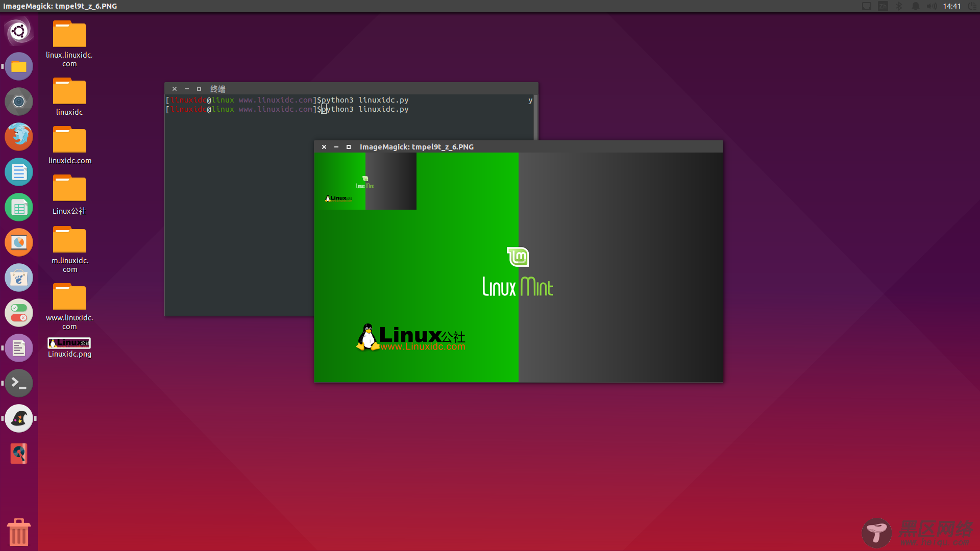This screenshot has height=551, width=980.
Task: Click the 14:41 clock in top panel
Action: click(x=952, y=6)
